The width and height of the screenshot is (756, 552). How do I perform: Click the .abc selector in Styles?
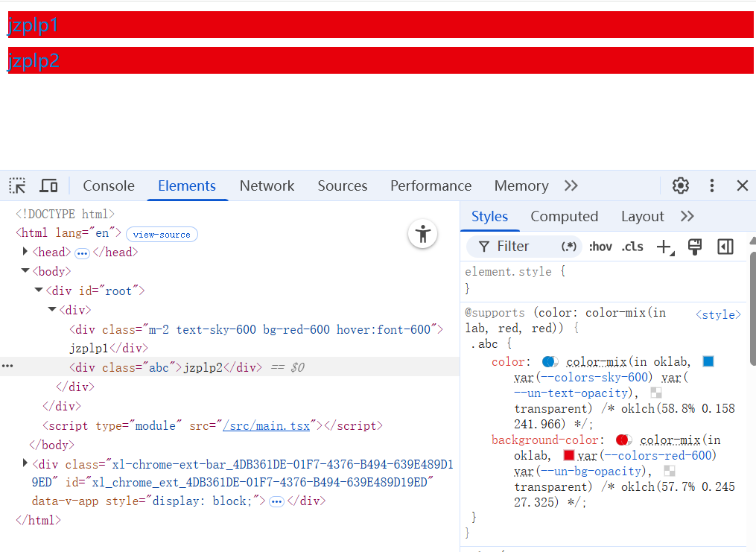[x=484, y=343]
